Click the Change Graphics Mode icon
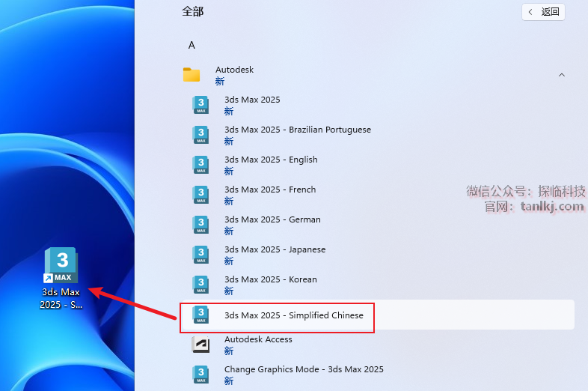The width and height of the screenshot is (588, 391). (200, 375)
